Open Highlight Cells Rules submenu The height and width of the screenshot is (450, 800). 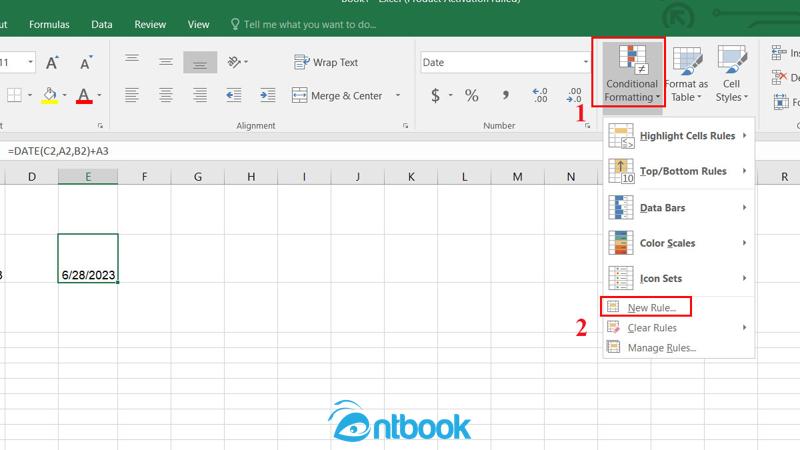click(x=678, y=136)
